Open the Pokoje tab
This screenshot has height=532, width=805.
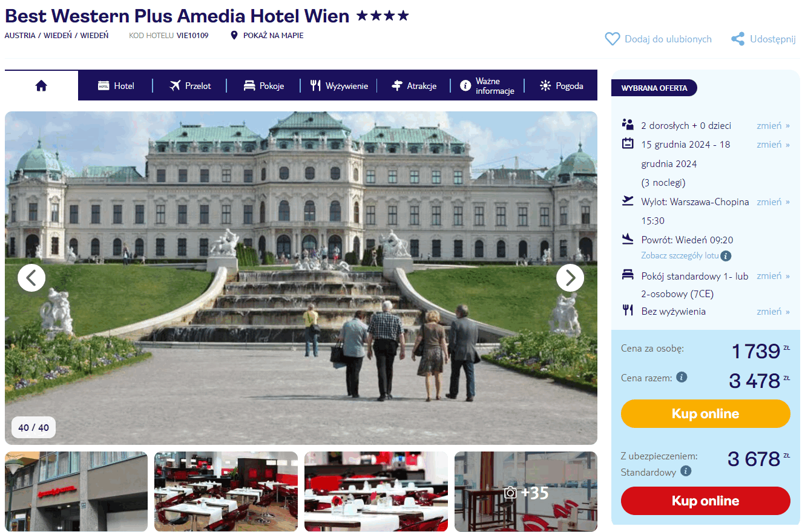(263, 86)
